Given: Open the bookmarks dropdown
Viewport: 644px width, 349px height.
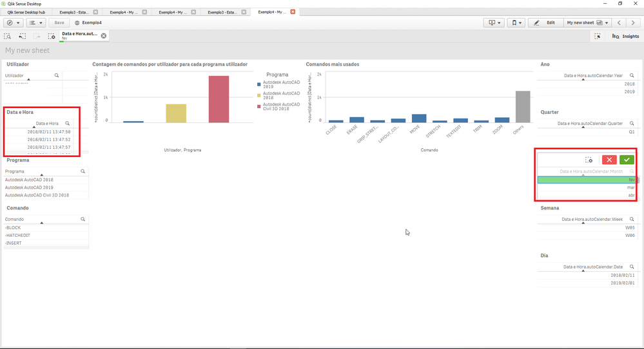Looking at the screenshot, I should click(x=516, y=23).
